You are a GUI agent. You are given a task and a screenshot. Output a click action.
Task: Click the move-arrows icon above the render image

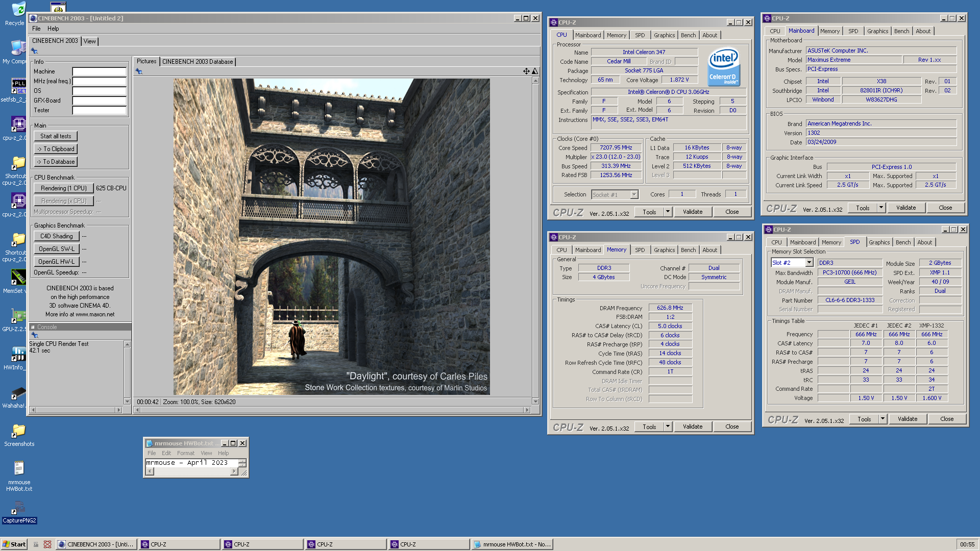tap(526, 71)
